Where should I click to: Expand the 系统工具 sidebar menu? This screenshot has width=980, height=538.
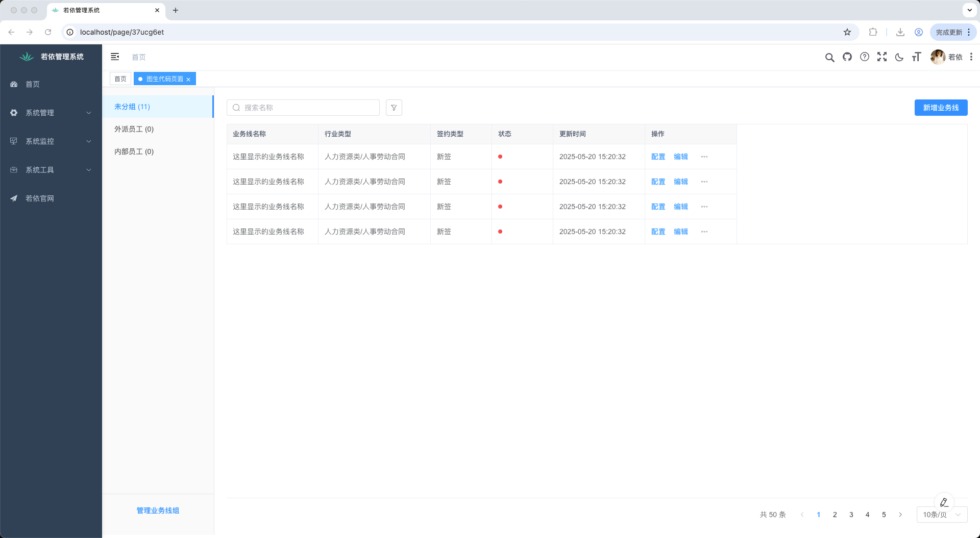click(x=51, y=170)
